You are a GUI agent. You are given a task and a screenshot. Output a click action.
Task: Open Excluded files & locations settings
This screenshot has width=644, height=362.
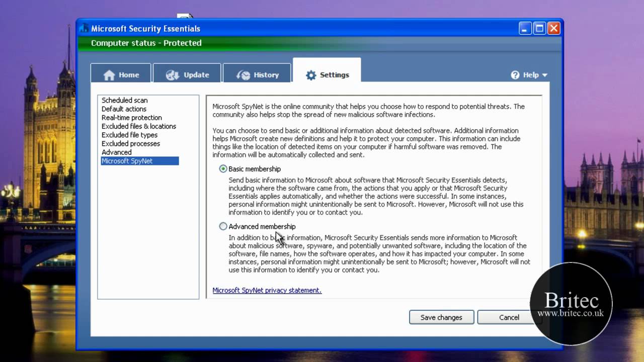[139, 126]
